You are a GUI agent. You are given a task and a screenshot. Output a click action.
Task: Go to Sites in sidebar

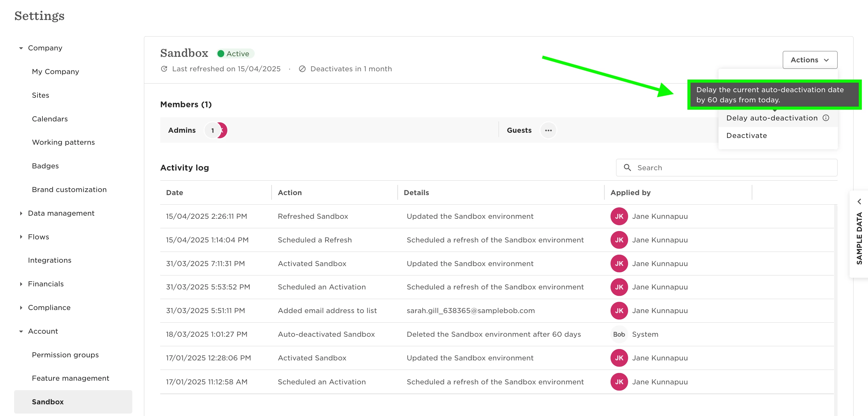40,95
